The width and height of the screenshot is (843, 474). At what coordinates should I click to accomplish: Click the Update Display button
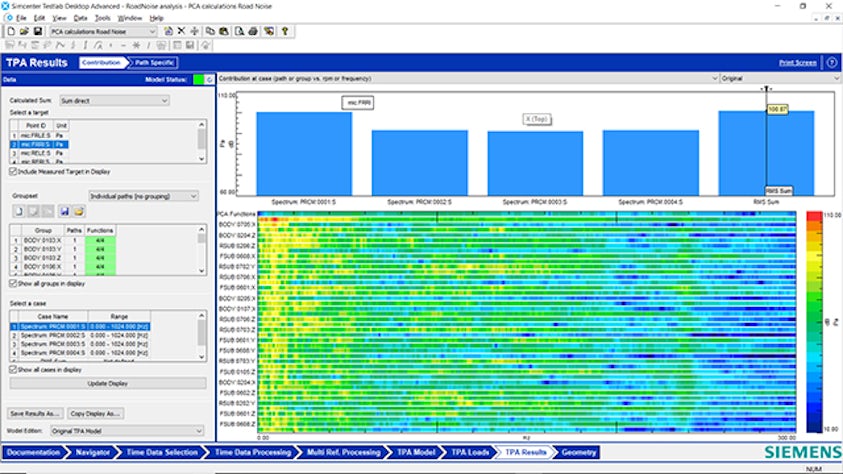(108, 384)
